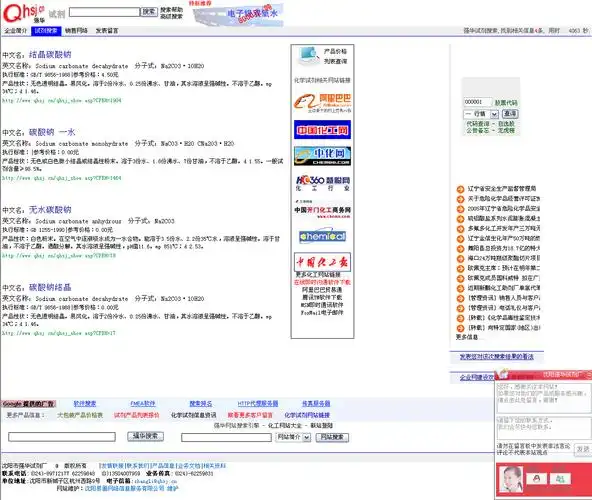
Task: Open news item 欧佩克主席 预计在明年
Action: (504, 268)
